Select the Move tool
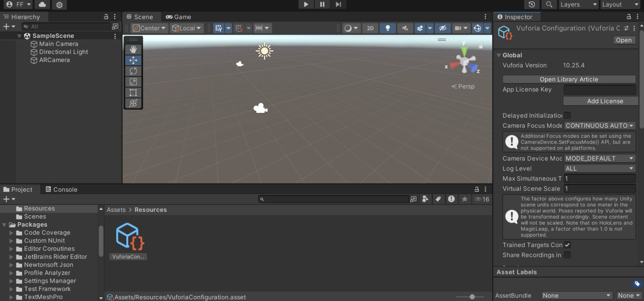The image size is (644, 301). [x=133, y=60]
